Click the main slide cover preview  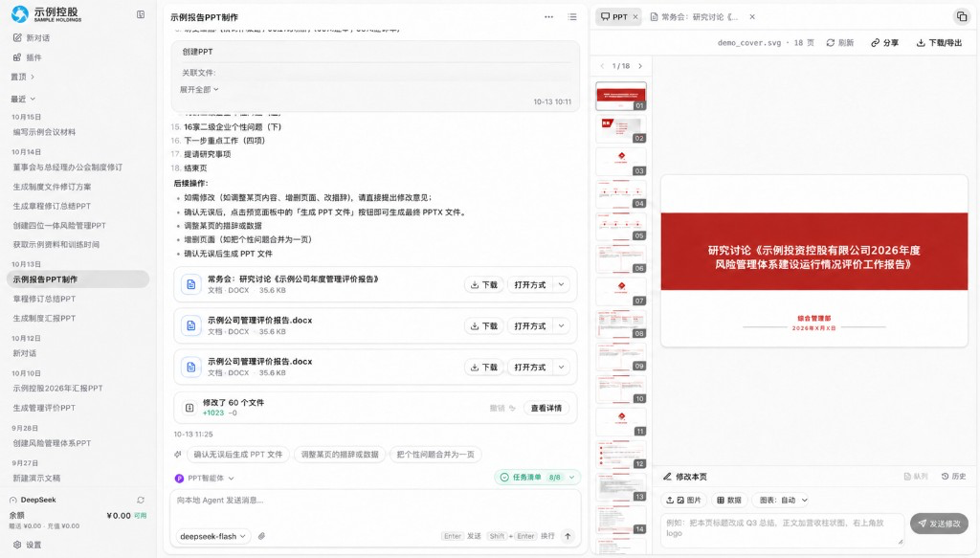pos(813,261)
